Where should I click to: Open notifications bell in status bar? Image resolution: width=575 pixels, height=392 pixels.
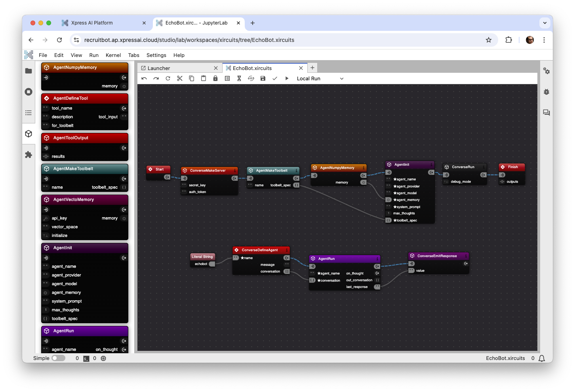(x=542, y=358)
